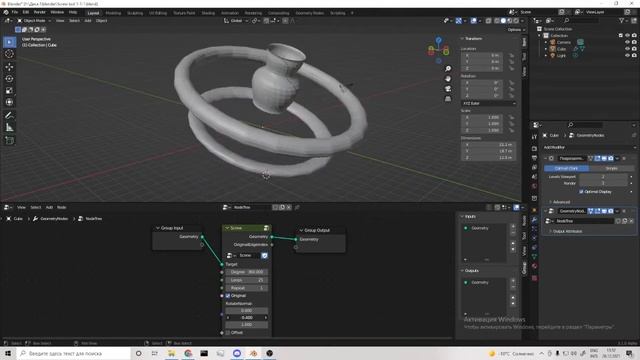Switch perspective/orthographic grid icon
This screenshot has height=360, width=640.
coord(448,99)
